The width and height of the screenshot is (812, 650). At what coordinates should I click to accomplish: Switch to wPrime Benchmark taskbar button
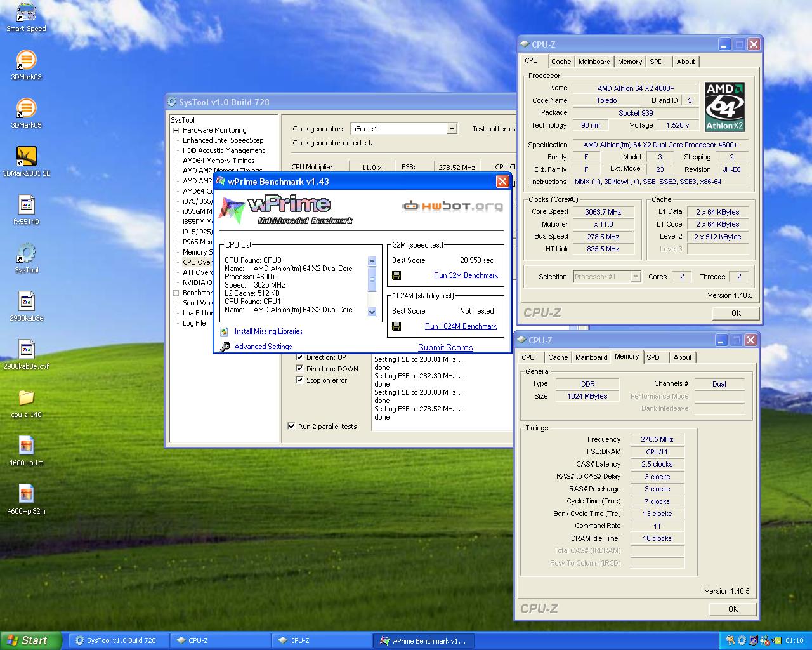click(424, 640)
